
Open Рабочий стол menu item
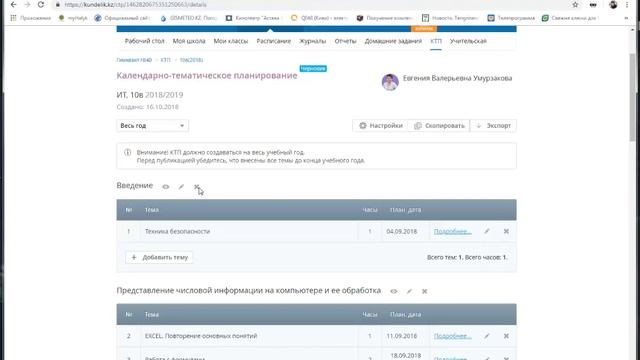pyautogui.click(x=144, y=41)
